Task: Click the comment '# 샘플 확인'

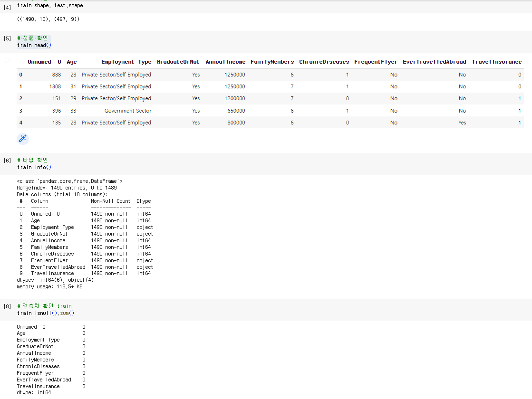Action: 32,38
